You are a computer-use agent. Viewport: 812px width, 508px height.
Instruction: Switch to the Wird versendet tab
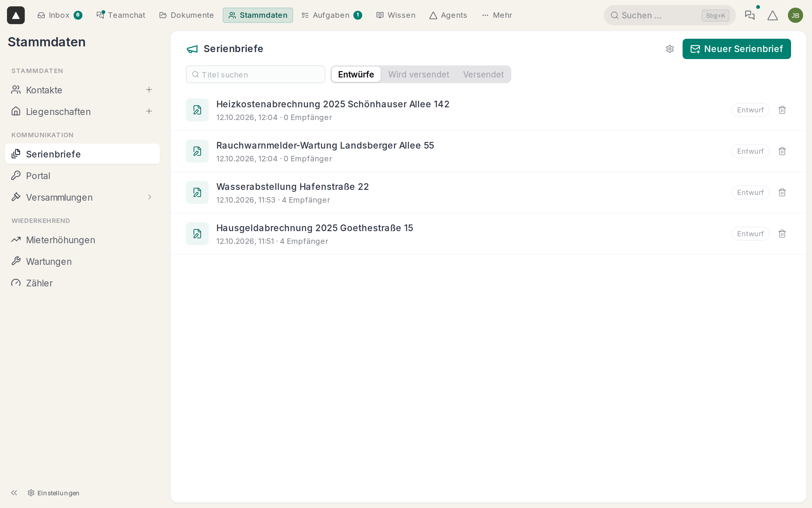point(418,75)
